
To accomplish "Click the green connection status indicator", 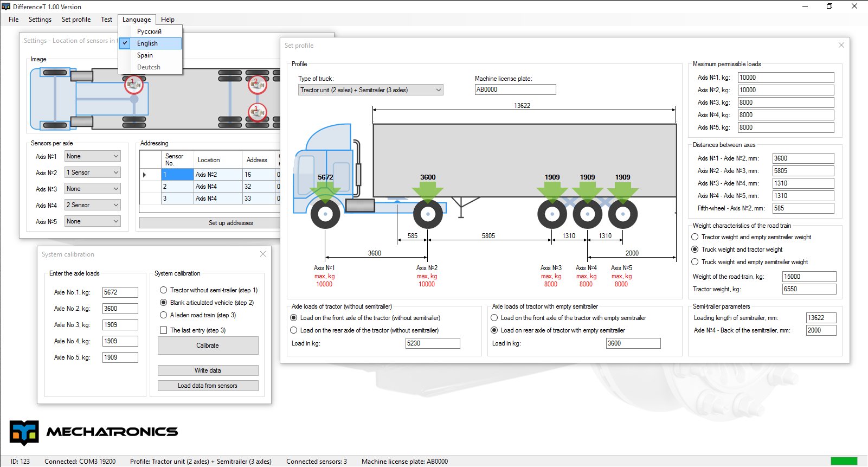I will pos(844,461).
